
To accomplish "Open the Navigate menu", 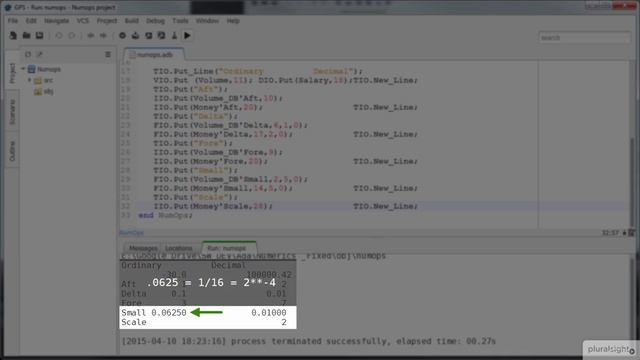I will click(56, 21).
